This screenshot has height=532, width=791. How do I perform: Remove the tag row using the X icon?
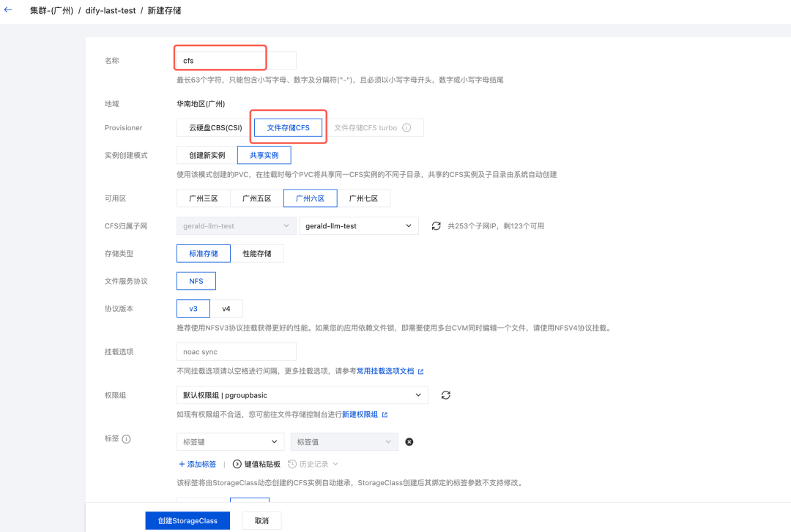coord(409,441)
